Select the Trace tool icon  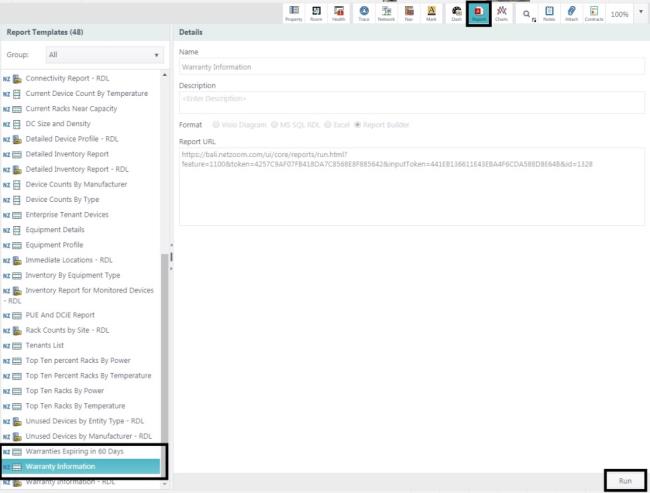coord(363,12)
